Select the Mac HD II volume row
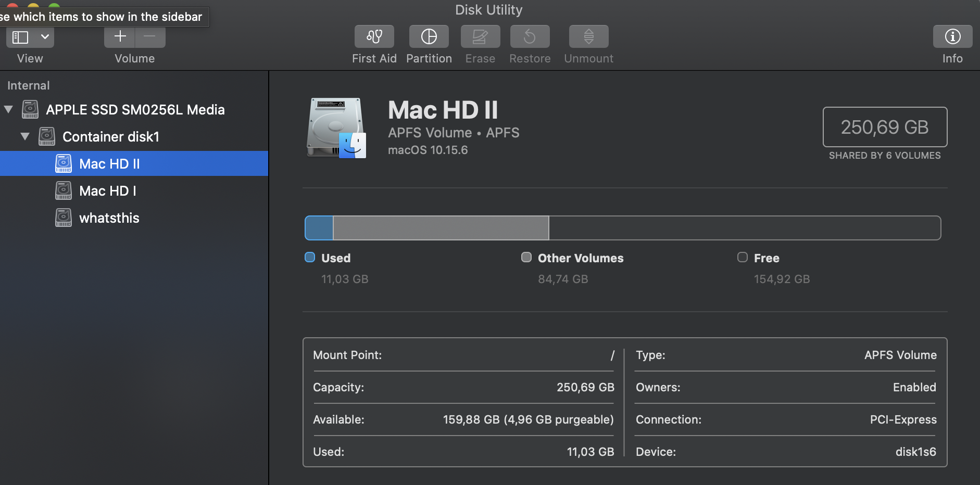The height and width of the screenshot is (485, 980). 134,163
